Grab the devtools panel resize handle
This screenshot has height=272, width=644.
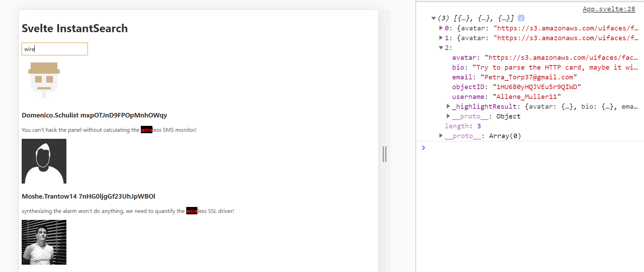384,154
